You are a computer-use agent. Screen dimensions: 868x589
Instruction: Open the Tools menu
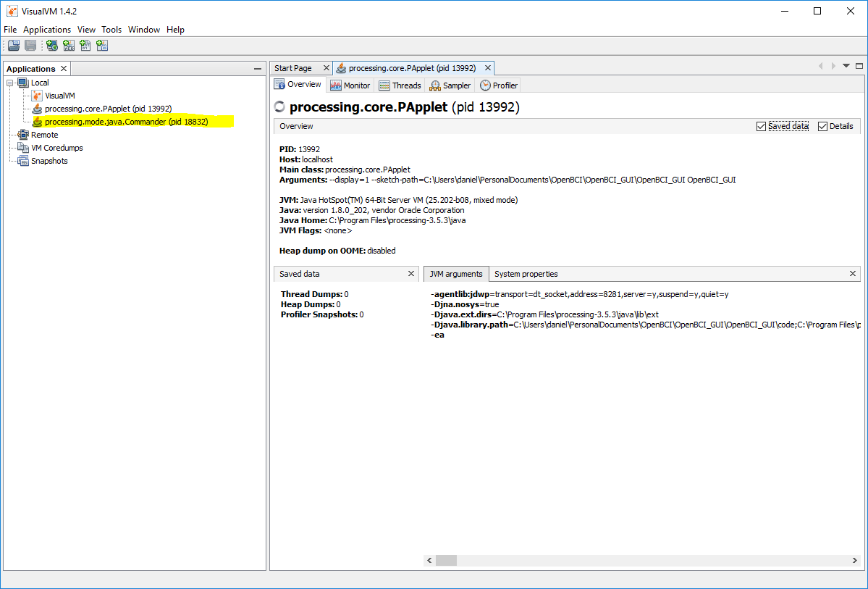111,30
